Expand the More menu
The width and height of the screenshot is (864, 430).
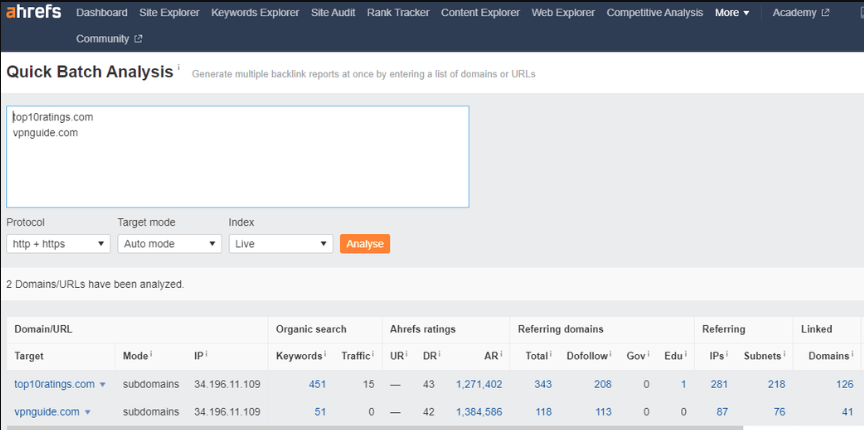pos(732,13)
